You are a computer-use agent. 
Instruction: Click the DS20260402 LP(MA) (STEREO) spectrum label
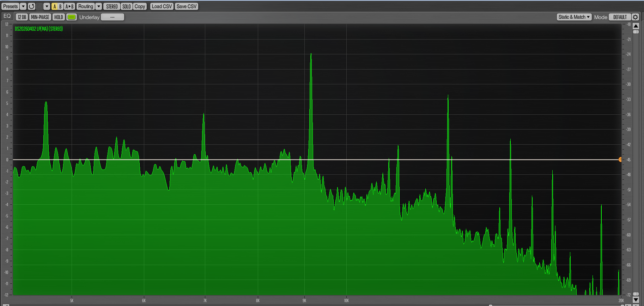pyautogui.click(x=39, y=29)
